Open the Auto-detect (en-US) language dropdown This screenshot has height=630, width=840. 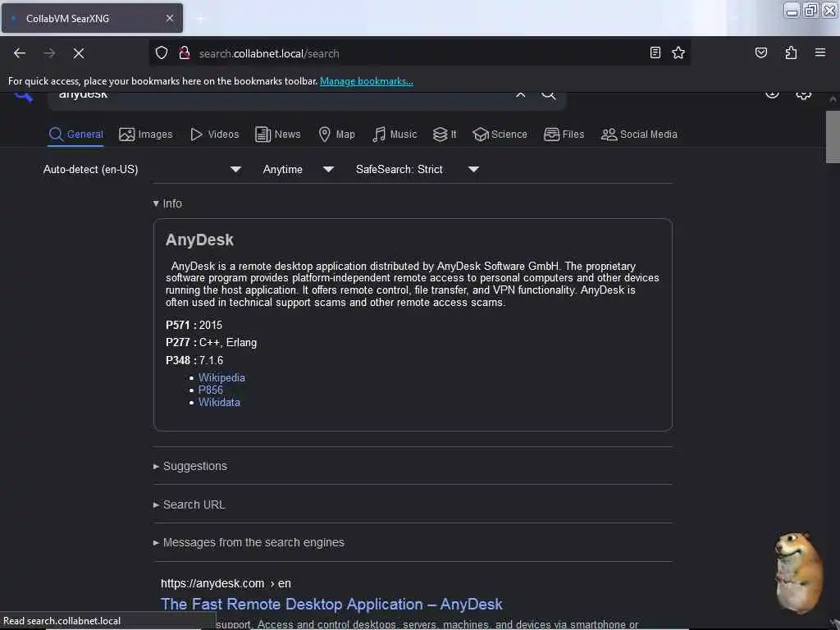[143, 170]
